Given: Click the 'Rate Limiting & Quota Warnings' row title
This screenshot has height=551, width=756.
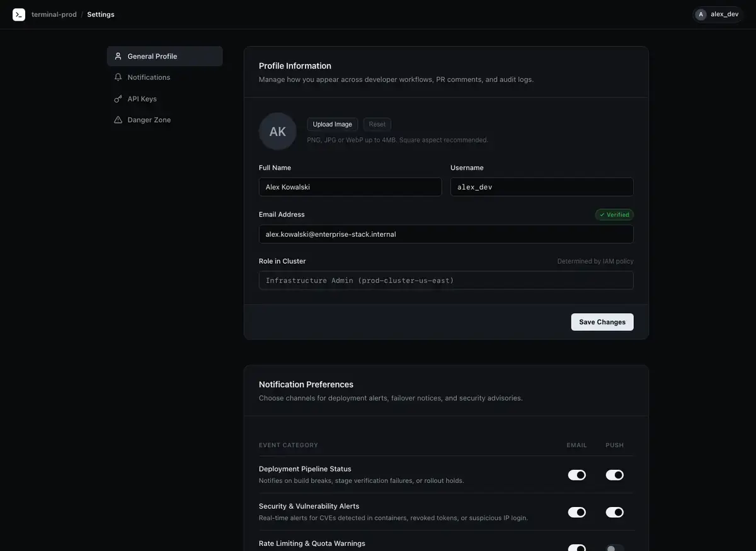Looking at the screenshot, I should pos(312,543).
